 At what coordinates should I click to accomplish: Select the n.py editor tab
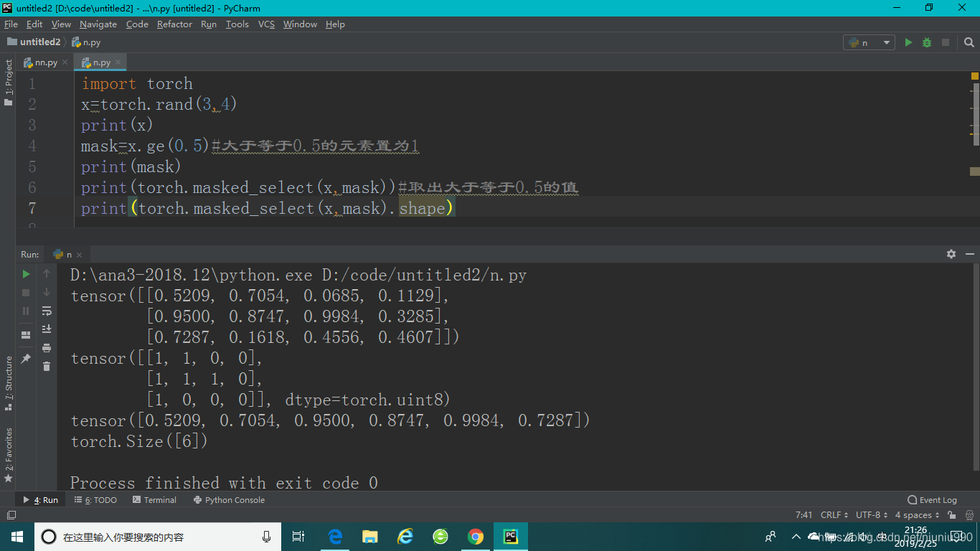pos(99,62)
